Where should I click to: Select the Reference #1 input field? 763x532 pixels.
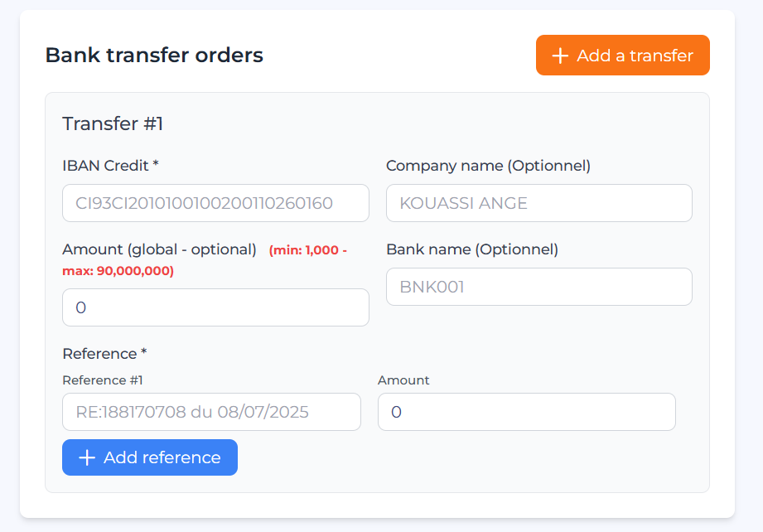(x=211, y=412)
